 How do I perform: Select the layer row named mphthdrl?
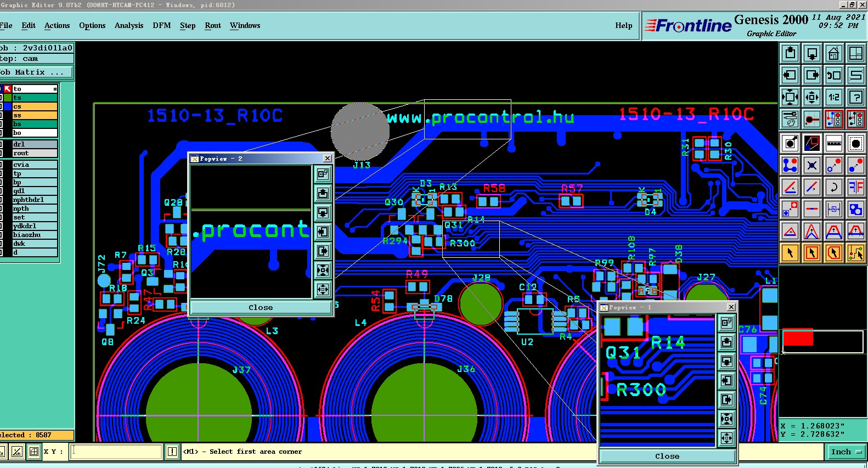35,200
